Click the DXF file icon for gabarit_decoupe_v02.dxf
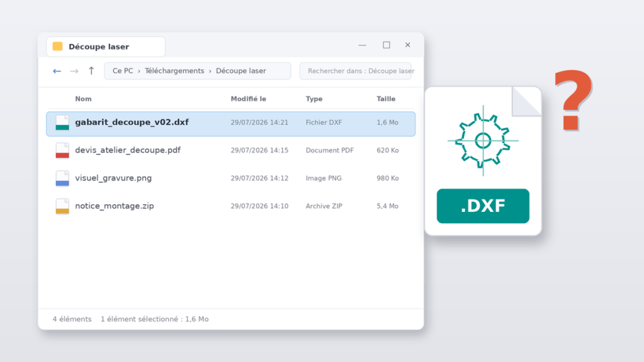Screen dimensions: 644x362 coord(62,123)
